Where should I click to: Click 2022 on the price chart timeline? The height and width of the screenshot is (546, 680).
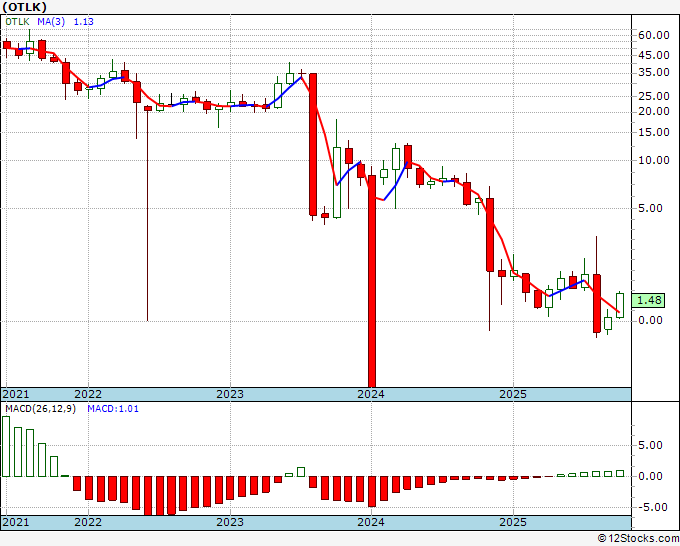[x=88, y=394]
